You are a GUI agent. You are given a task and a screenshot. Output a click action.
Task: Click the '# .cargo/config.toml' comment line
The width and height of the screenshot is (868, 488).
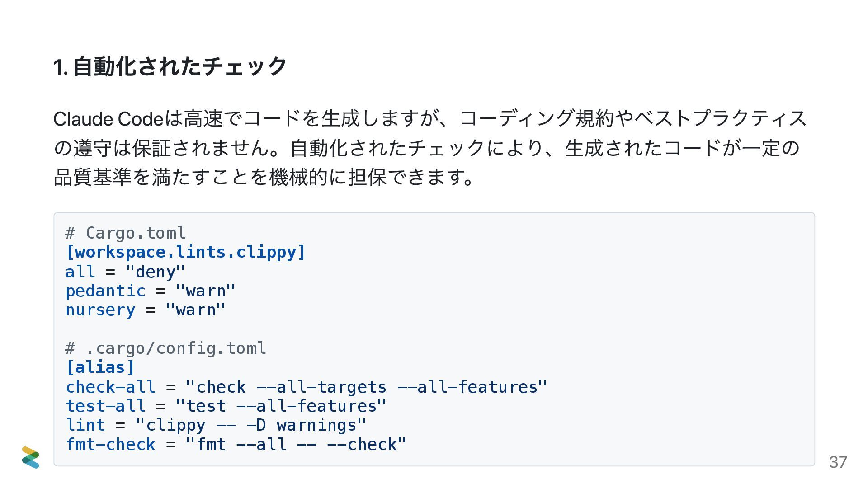coord(166,348)
